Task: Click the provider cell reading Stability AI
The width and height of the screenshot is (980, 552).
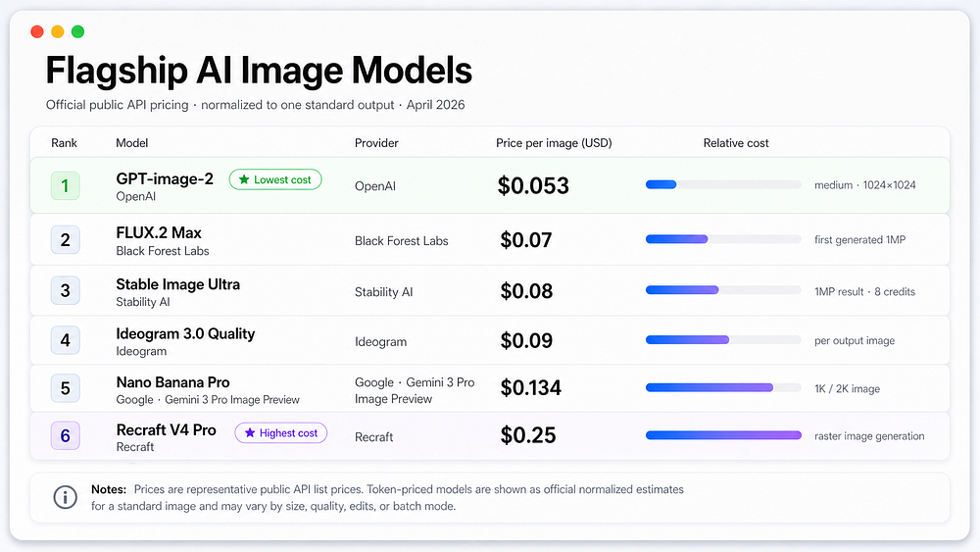Action: tap(384, 292)
